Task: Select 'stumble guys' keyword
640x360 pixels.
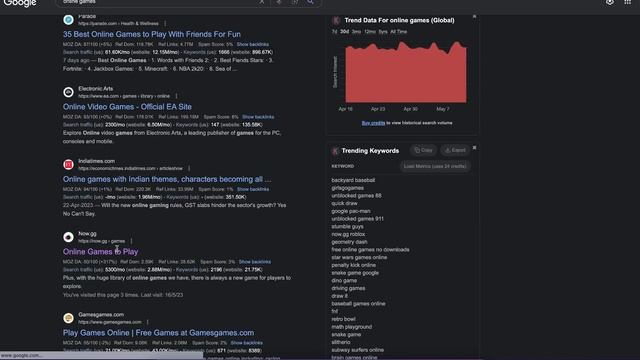Action: tap(347, 227)
